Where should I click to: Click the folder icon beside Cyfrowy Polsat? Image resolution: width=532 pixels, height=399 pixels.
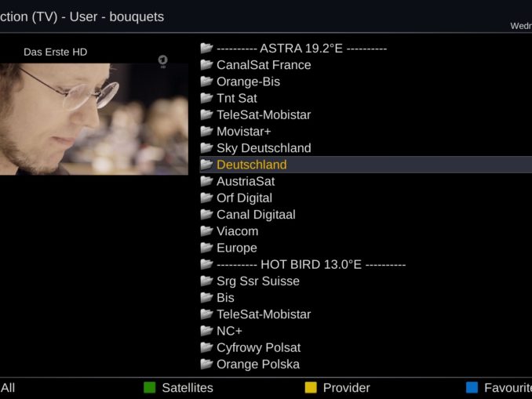click(206, 346)
